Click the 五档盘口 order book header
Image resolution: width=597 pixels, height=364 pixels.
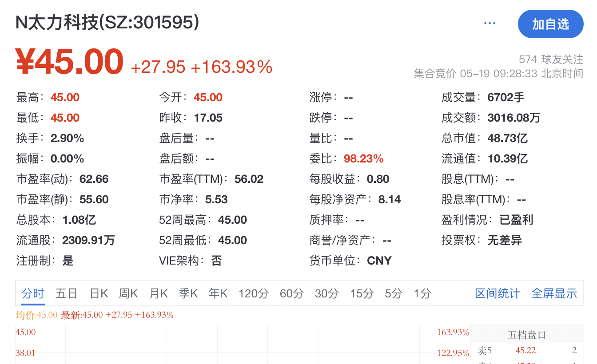coord(526,335)
